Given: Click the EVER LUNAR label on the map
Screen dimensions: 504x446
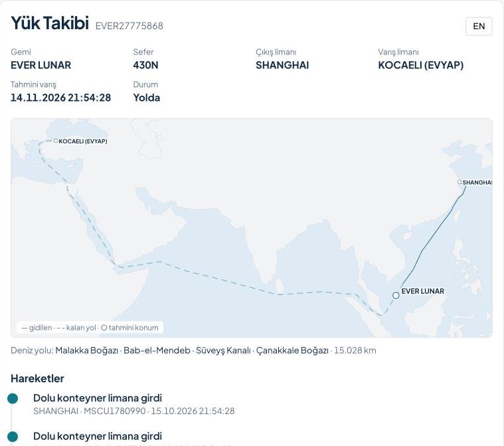Looking at the screenshot, I should pos(423,291).
